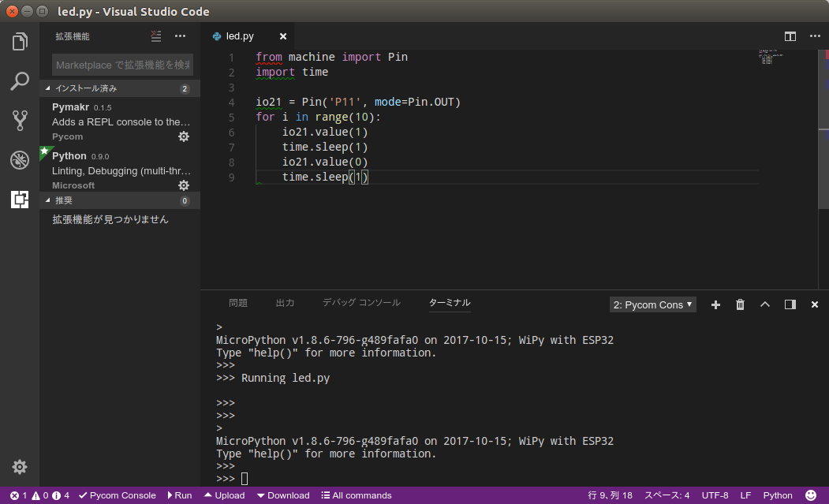
Task: Change UTF-8 encoding selection
Action: click(x=715, y=495)
